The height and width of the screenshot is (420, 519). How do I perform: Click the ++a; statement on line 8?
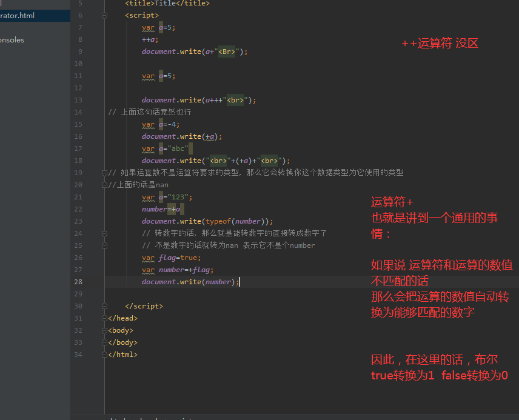point(150,40)
